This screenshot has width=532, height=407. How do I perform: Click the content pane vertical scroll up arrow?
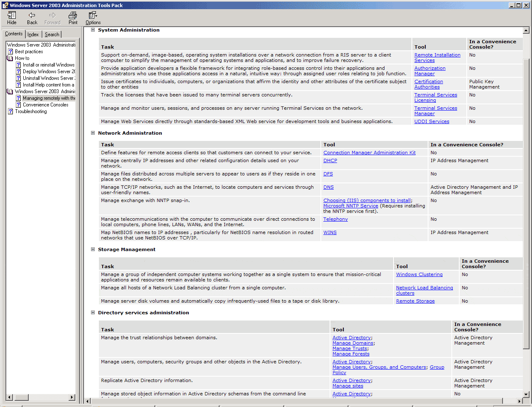pyautogui.click(x=526, y=30)
